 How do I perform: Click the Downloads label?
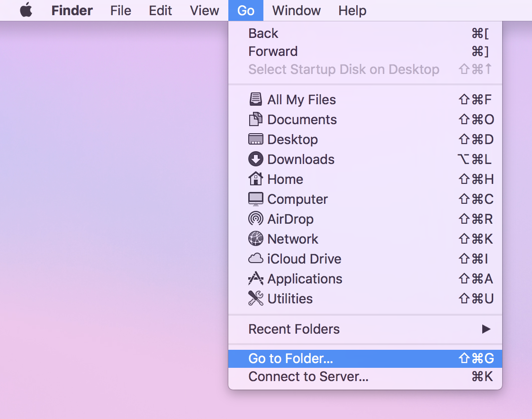point(301,159)
